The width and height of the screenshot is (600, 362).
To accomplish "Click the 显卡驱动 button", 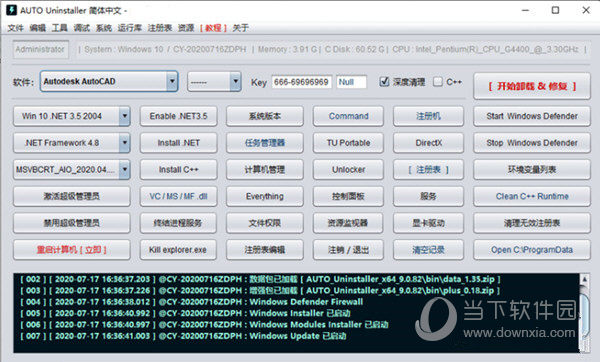I will (x=429, y=223).
